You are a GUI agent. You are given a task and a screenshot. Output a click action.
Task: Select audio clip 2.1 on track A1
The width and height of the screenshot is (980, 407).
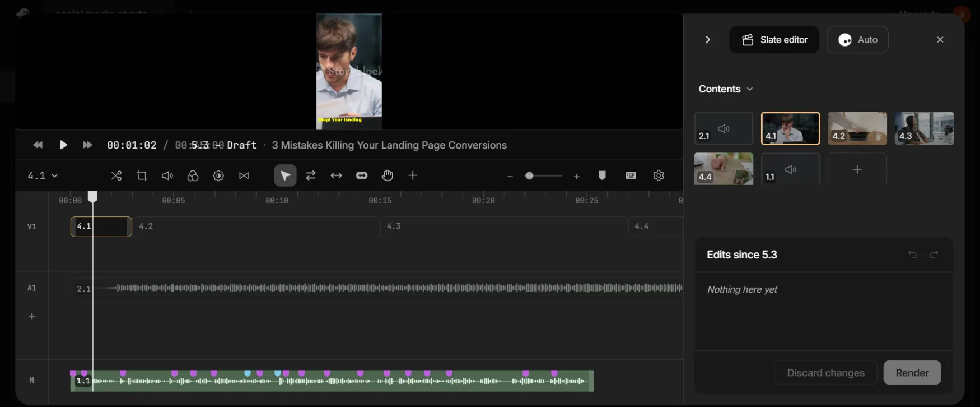[376, 288]
